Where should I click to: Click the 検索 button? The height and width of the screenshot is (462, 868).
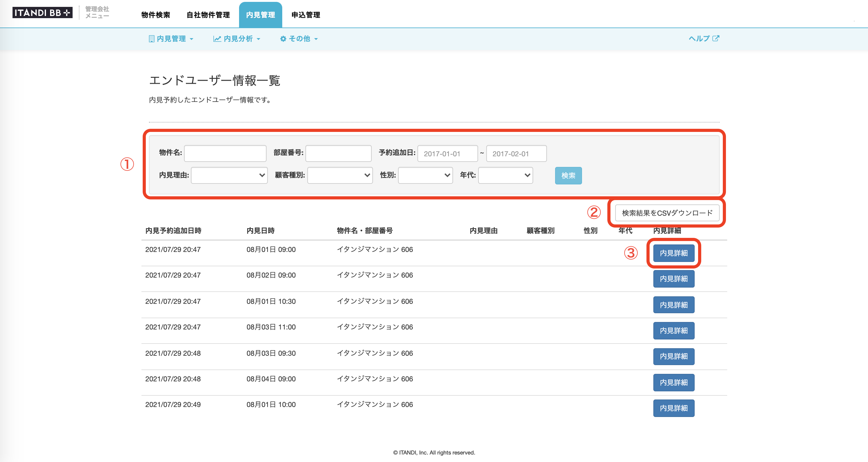(x=568, y=176)
